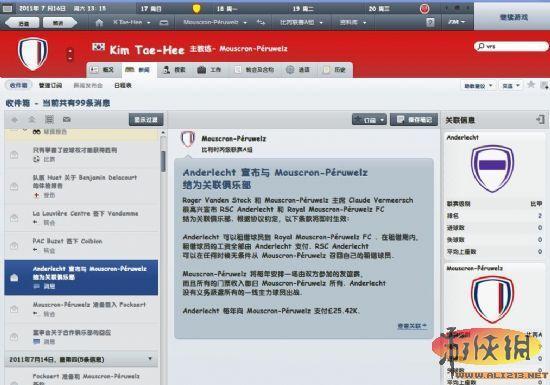Image resolution: width=550 pixels, height=385 pixels.
Task: Open the History tab
Action: (x=335, y=70)
